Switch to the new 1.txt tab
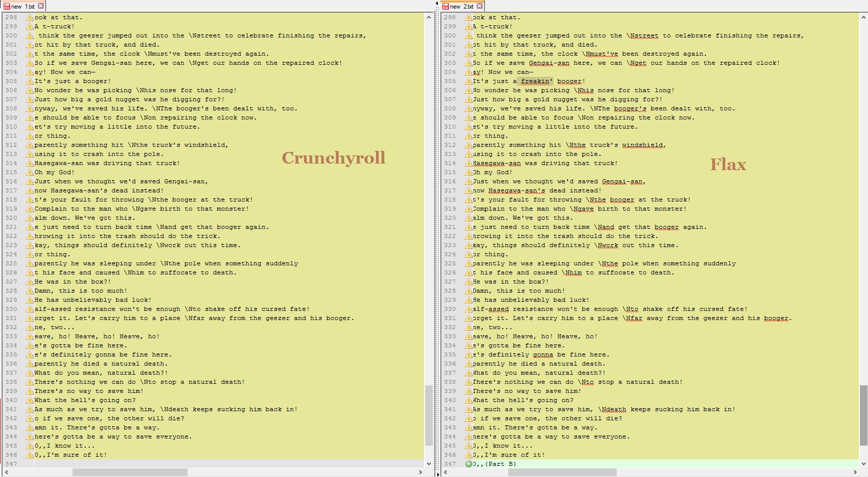Screen dimensions: 868x477 click(23, 6)
